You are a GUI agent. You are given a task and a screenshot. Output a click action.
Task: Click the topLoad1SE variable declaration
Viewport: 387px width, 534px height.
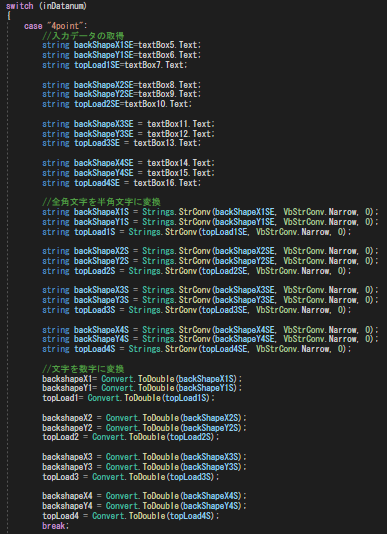coord(97,65)
